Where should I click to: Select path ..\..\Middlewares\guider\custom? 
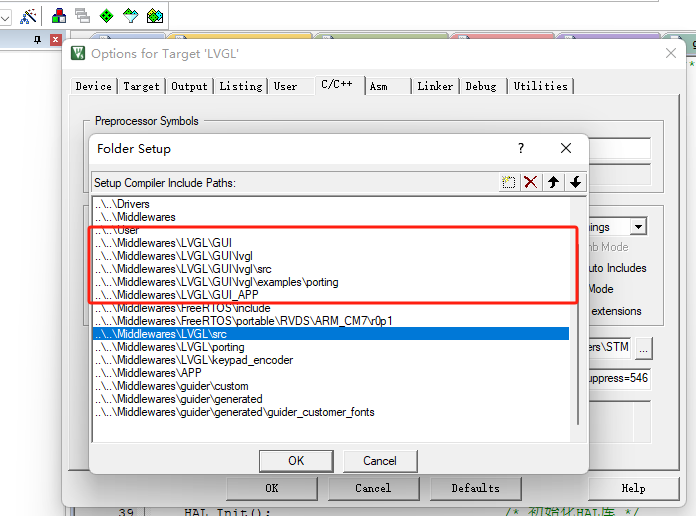pos(331,386)
